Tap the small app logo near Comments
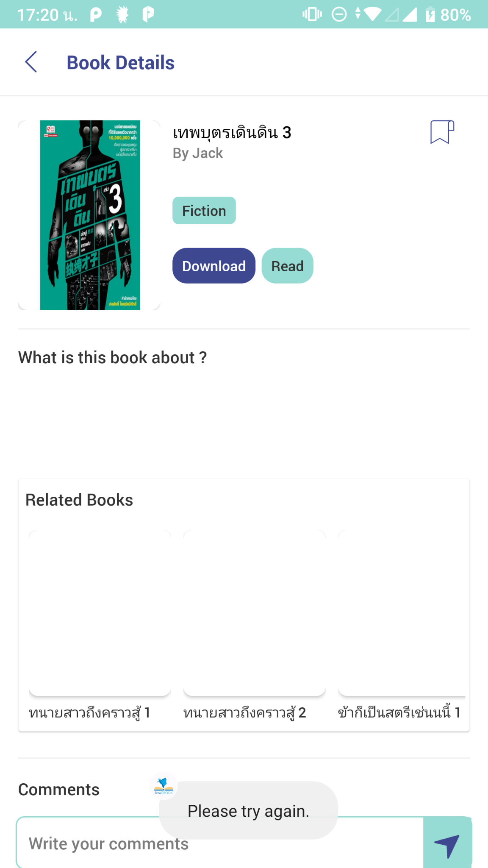Image resolution: width=488 pixels, height=868 pixels. [x=164, y=786]
